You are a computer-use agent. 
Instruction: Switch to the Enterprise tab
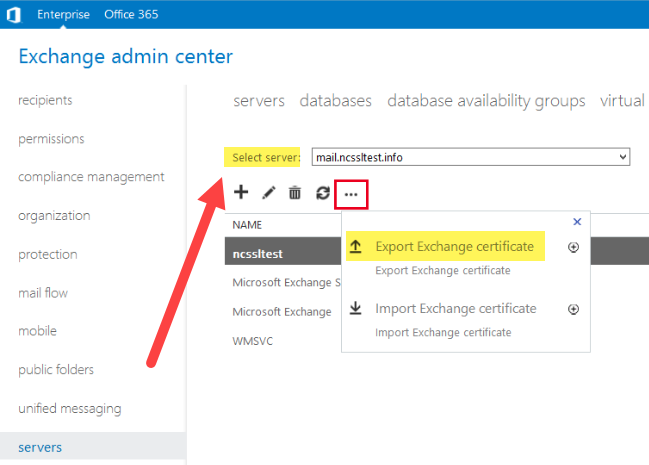[63, 14]
